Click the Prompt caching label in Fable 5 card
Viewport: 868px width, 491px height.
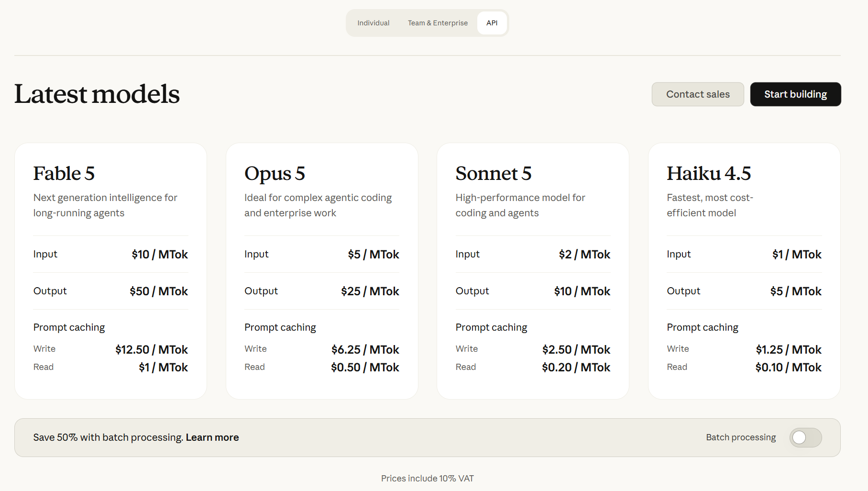pyautogui.click(x=69, y=328)
